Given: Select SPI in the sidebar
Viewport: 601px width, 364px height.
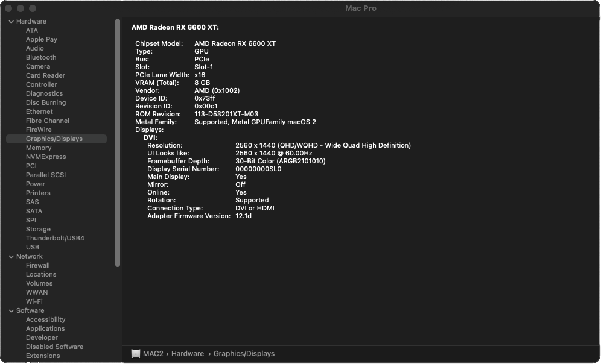Looking at the screenshot, I should coord(31,221).
